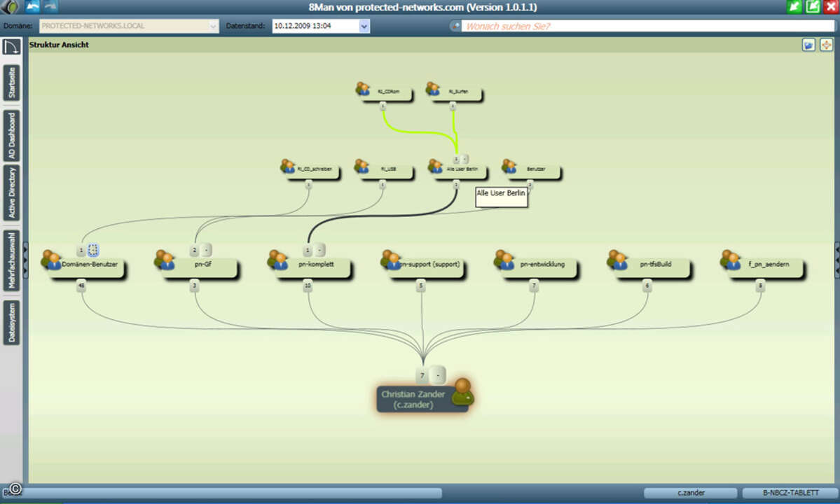
Task: Click the orange center-view icon in Struktur Ansicht
Action: 826,45
